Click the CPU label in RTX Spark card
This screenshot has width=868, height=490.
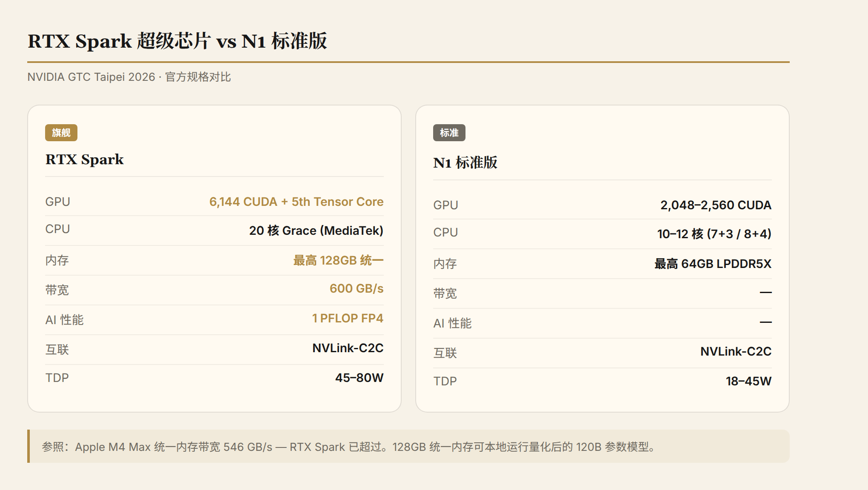58,229
